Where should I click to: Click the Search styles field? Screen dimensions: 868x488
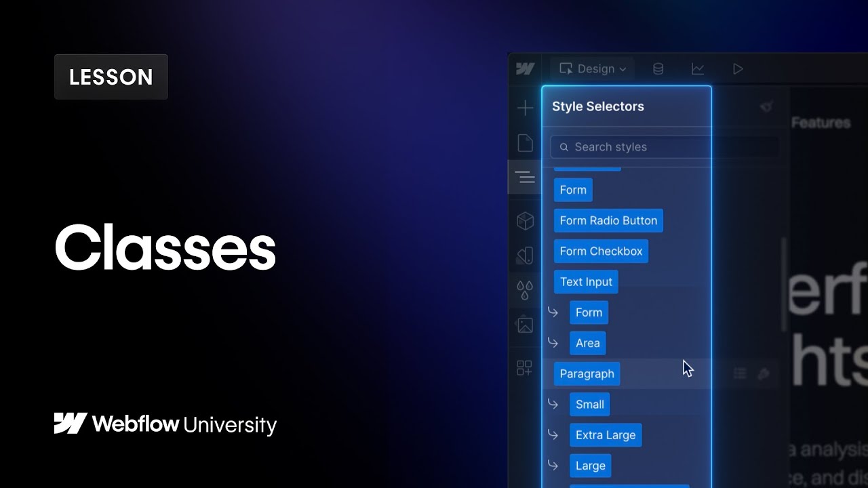tap(631, 146)
